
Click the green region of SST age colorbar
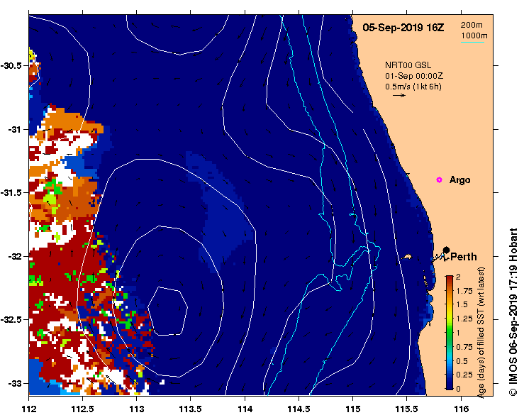(x=450, y=331)
